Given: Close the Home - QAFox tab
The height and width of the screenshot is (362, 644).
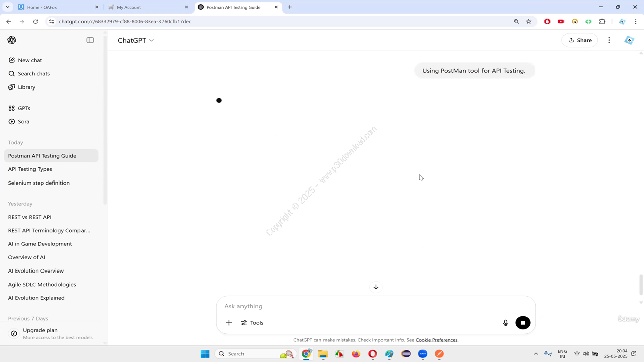Looking at the screenshot, I should 97,7.
